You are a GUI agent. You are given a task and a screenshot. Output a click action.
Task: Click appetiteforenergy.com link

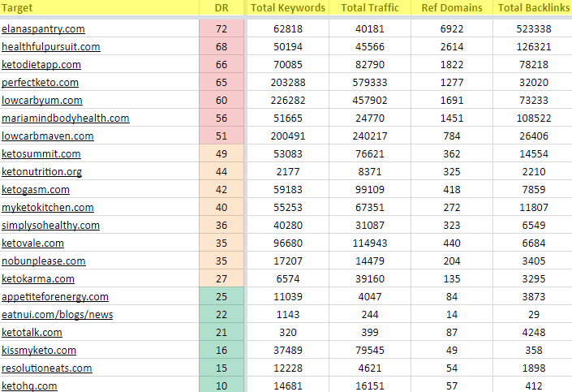point(54,297)
